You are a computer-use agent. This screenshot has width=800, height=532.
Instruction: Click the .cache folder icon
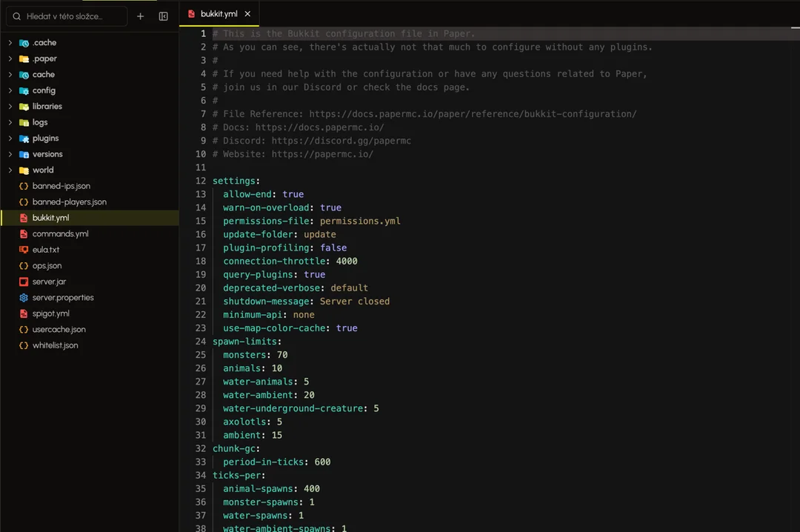[x=24, y=43]
